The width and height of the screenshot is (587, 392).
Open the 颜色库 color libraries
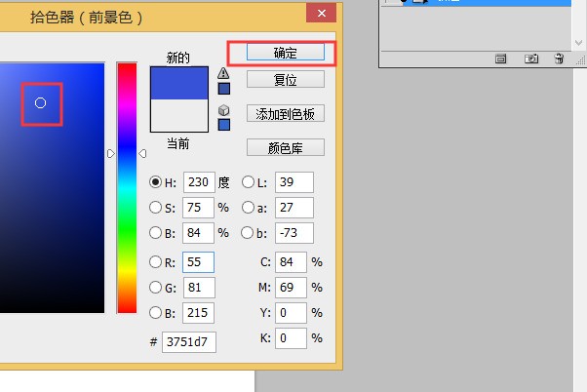click(285, 148)
